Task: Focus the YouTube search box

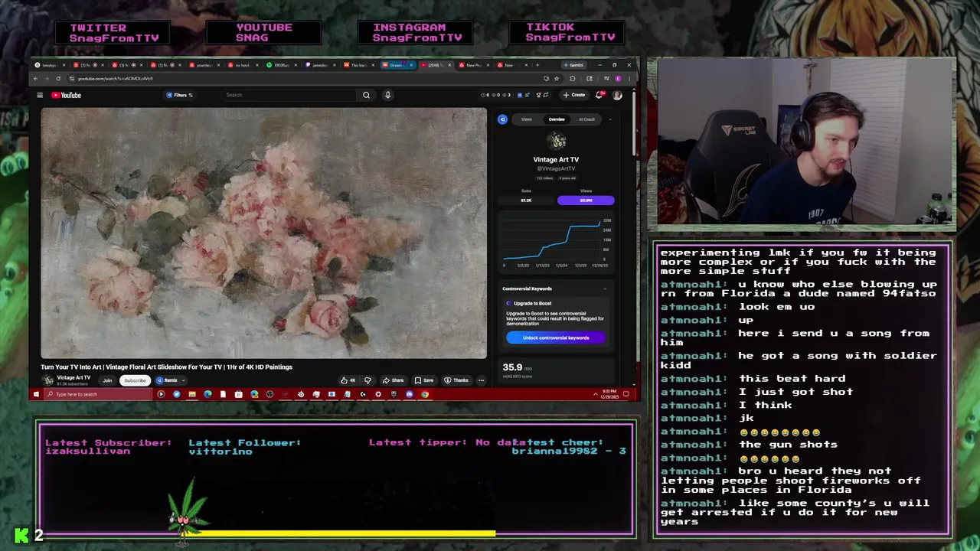Action: tap(289, 95)
